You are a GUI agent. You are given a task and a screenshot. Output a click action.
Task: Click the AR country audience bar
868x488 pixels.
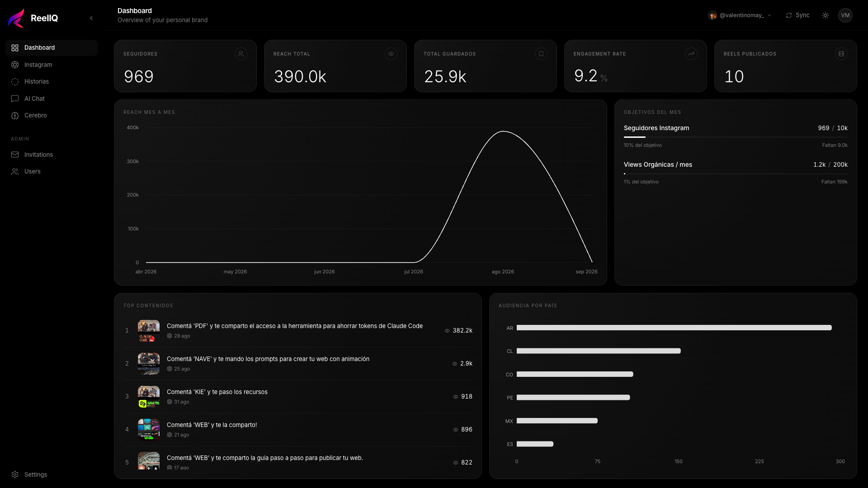pyautogui.click(x=674, y=328)
